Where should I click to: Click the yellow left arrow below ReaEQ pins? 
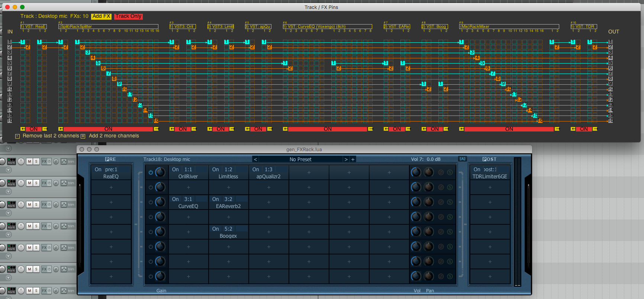point(23,129)
